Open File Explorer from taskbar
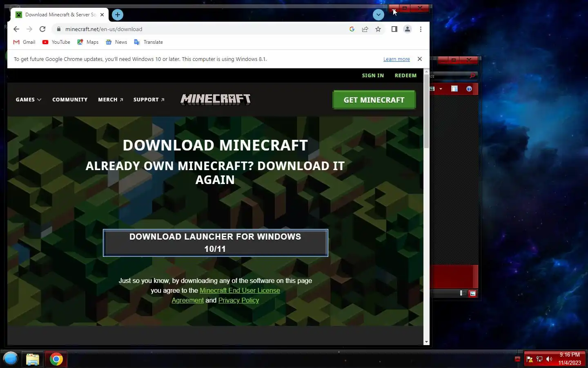This screenshot has height=368, width=588. tap(33, 359)
